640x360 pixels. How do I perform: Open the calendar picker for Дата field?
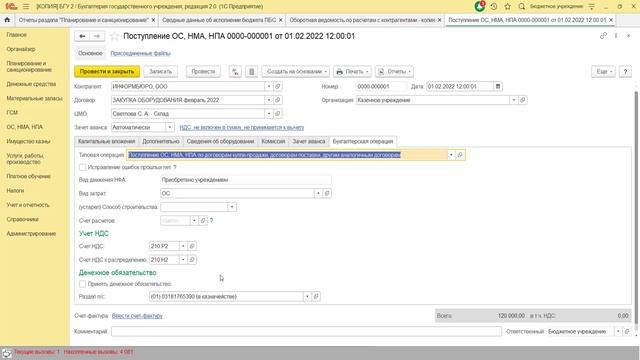(x=498, y=87)
